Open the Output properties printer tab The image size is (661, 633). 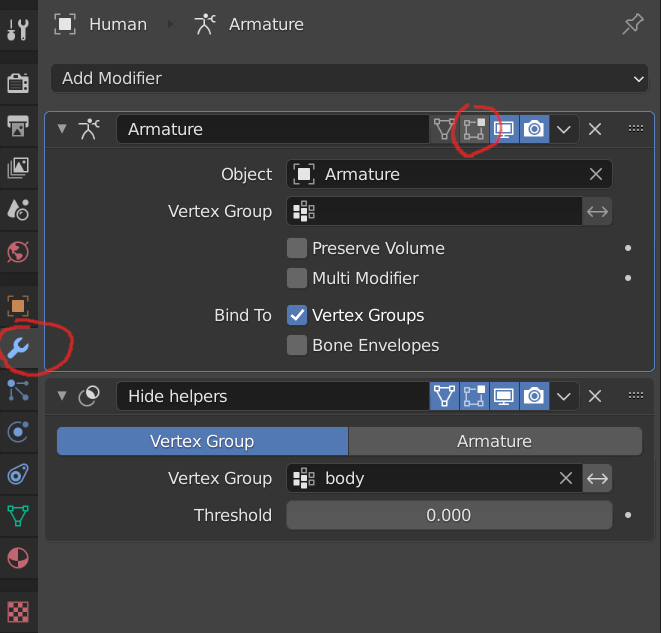coord(18,125)
